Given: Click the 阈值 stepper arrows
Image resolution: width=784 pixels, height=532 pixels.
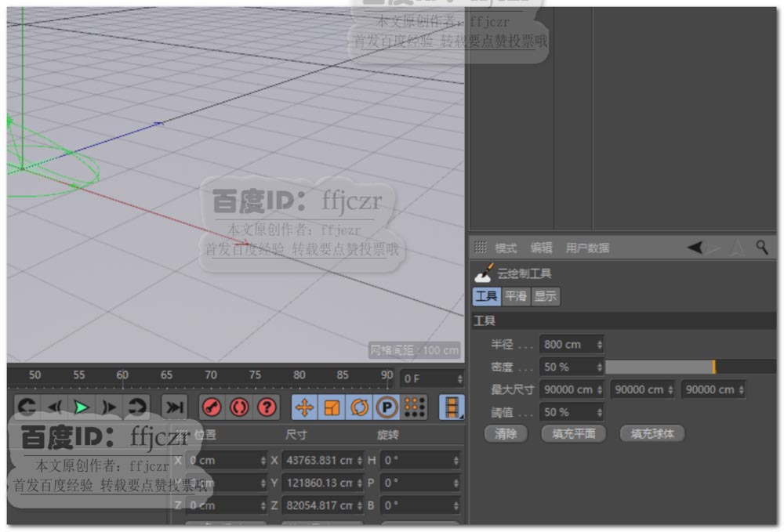Looking at the screenshot, I should click(x=600, y=412).
